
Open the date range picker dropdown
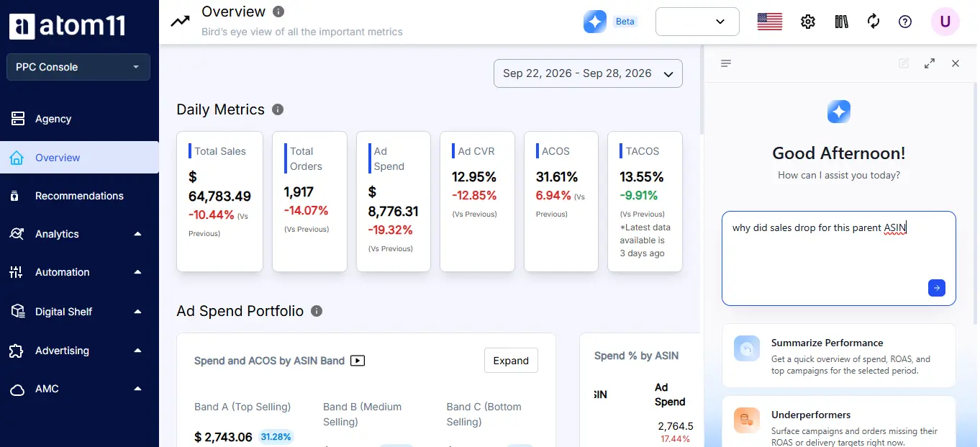(x=588, y=73)
